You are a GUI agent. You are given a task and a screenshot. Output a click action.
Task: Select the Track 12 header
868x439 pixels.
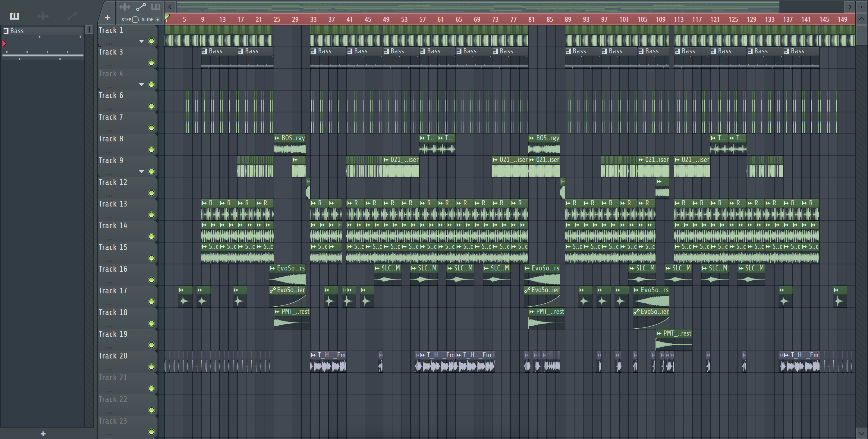pos(127,188)
